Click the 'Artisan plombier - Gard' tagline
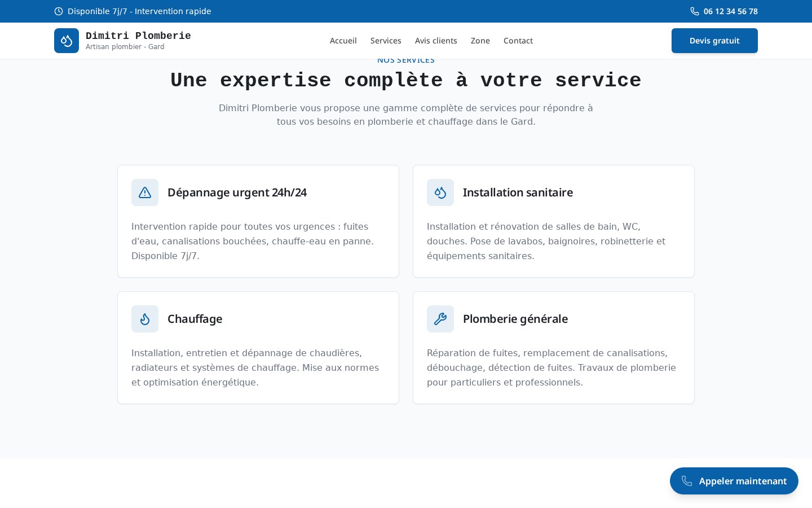 [x=125, y=47]
